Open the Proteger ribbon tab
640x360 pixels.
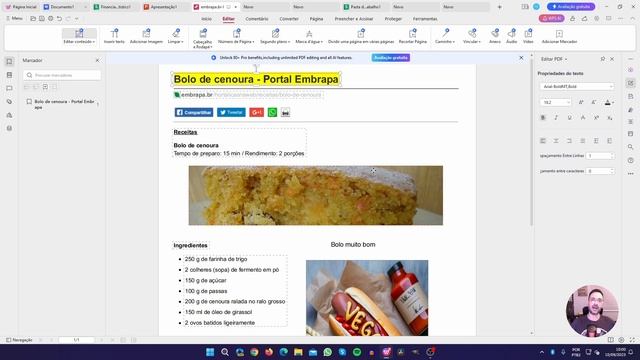393,19
